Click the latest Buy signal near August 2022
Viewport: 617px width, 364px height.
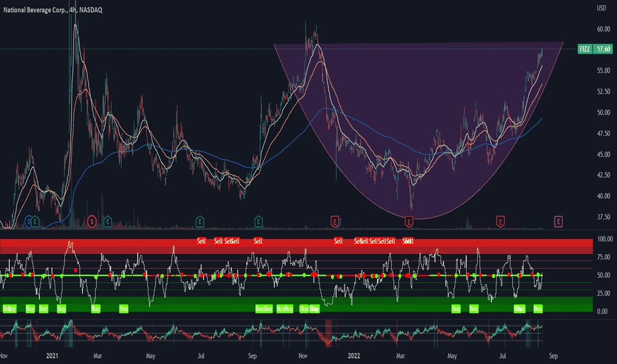pos(538,309)
